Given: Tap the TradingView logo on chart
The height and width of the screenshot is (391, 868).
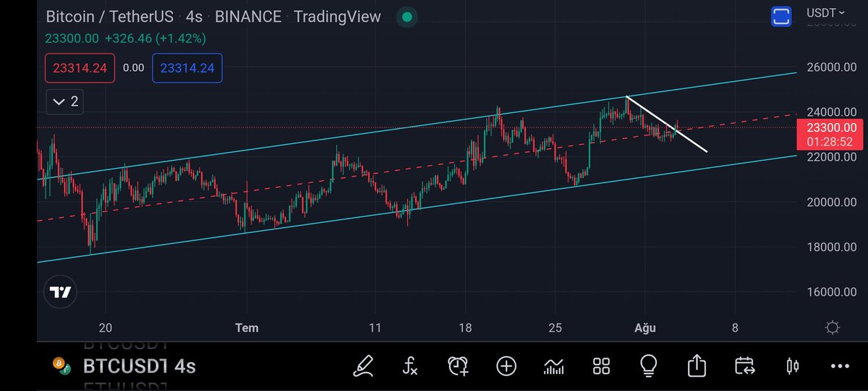Looking at the screenshot, I should pos(61,293).
